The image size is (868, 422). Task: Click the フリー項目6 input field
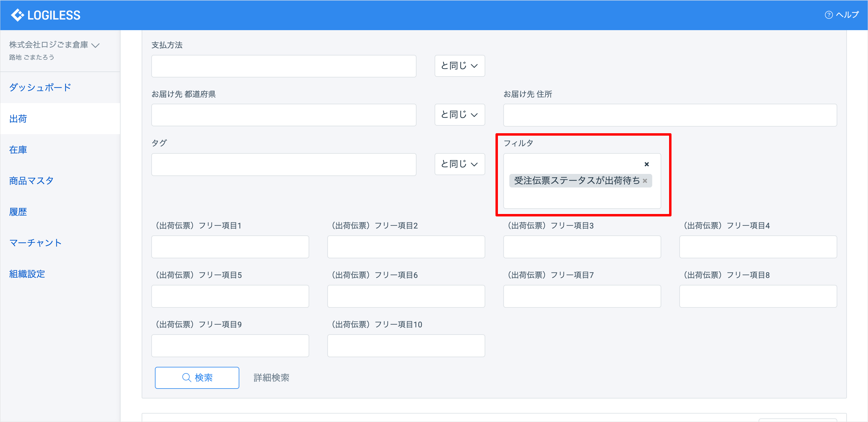pyautogui.click(x=406, y=296)
